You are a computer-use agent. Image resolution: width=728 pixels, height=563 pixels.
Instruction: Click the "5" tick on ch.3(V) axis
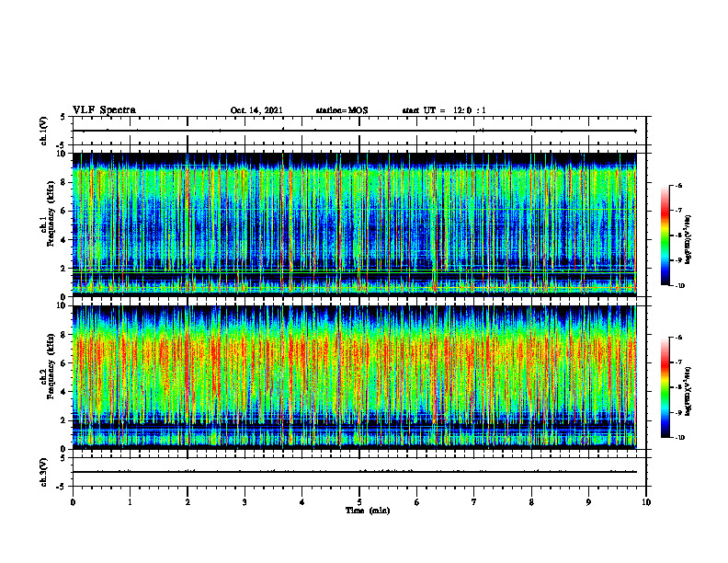63,458
